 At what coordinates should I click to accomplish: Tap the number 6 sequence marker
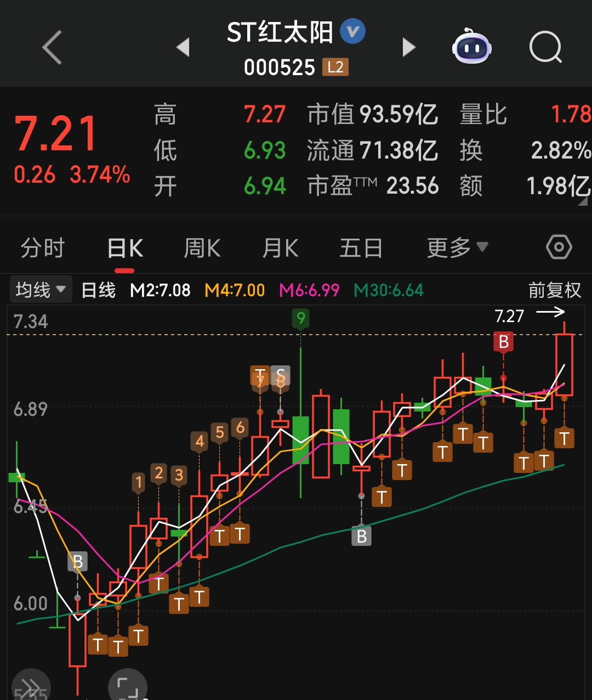[x=240, y=428]
